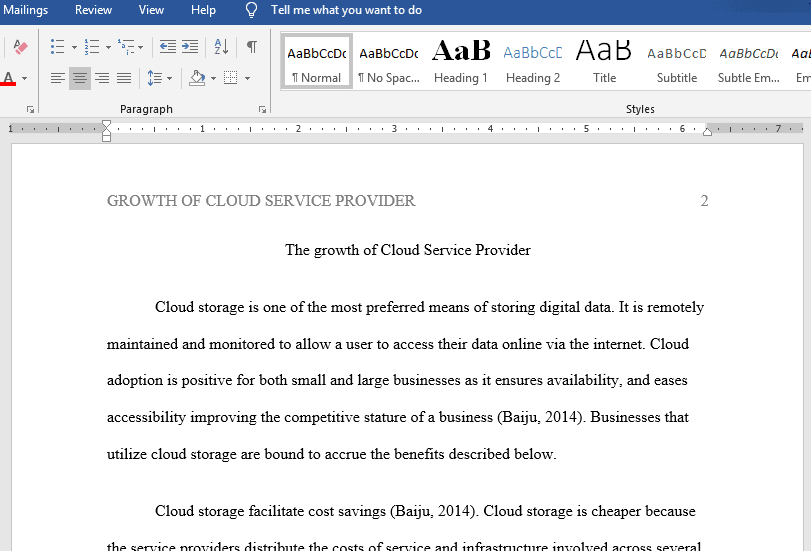Open the borders dropdown arrow
The height and width of the screenshot is (551, 811).
[247, 79]
